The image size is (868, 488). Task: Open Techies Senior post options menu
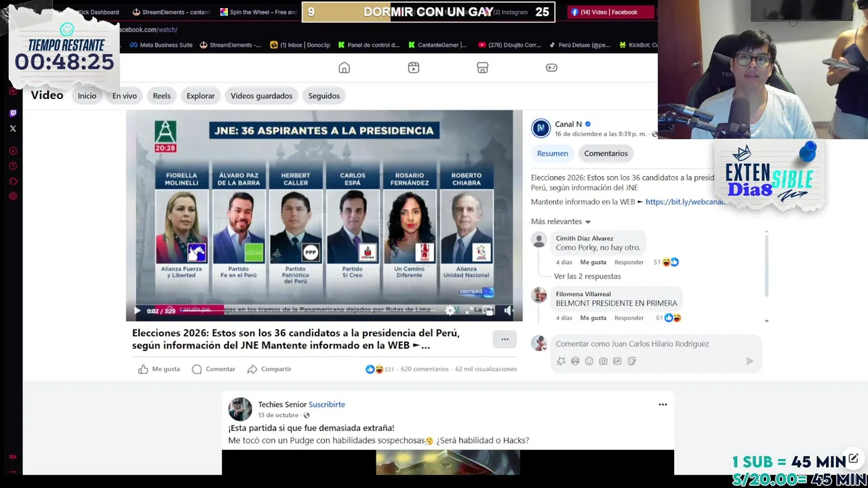point(663,405)
